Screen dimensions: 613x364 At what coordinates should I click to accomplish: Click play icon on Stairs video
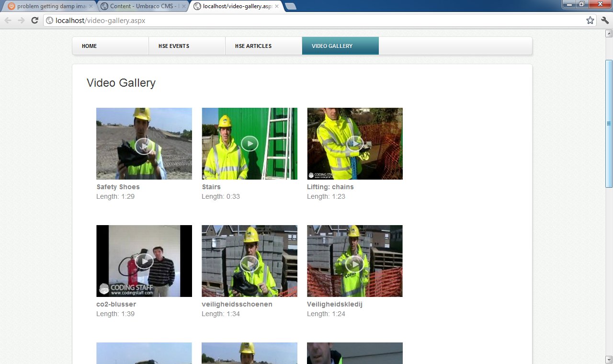(249, 143)
